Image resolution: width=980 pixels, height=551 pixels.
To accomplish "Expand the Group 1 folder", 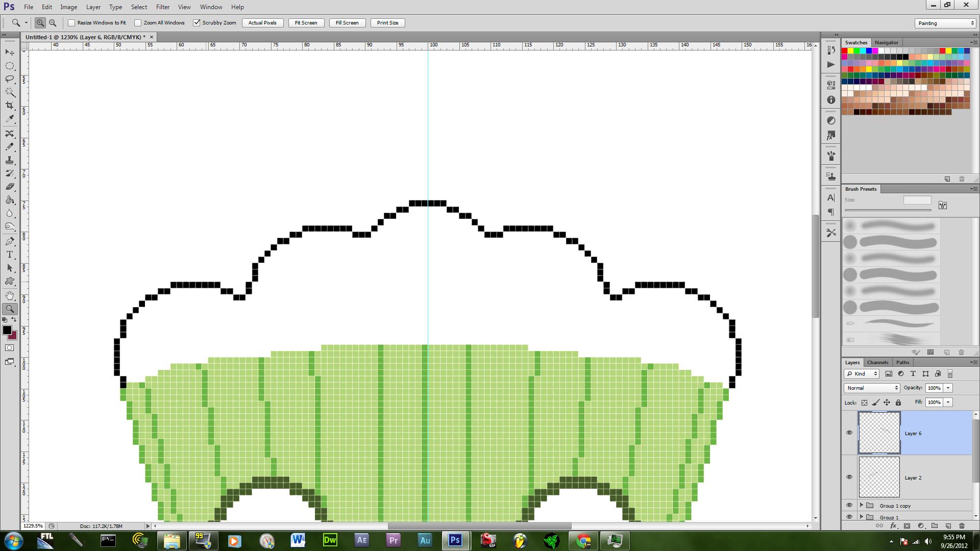I will pyautogui.click(x=862, y=517).
